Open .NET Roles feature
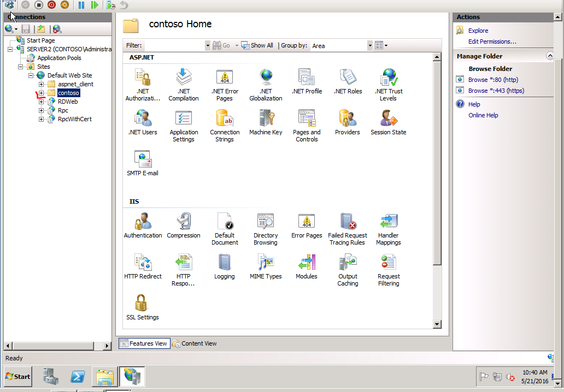Image resolution: width=564 pixels, height=392 pixels. [x=348, y=81]
